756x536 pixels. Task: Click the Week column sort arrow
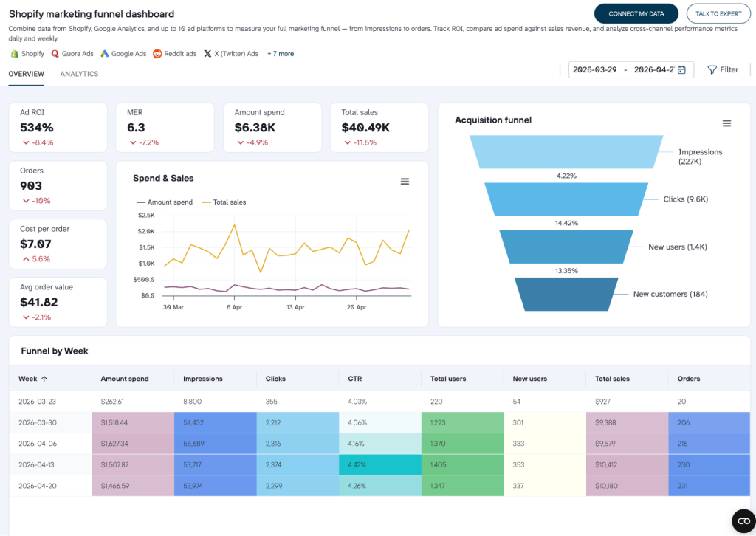[44, 379]
